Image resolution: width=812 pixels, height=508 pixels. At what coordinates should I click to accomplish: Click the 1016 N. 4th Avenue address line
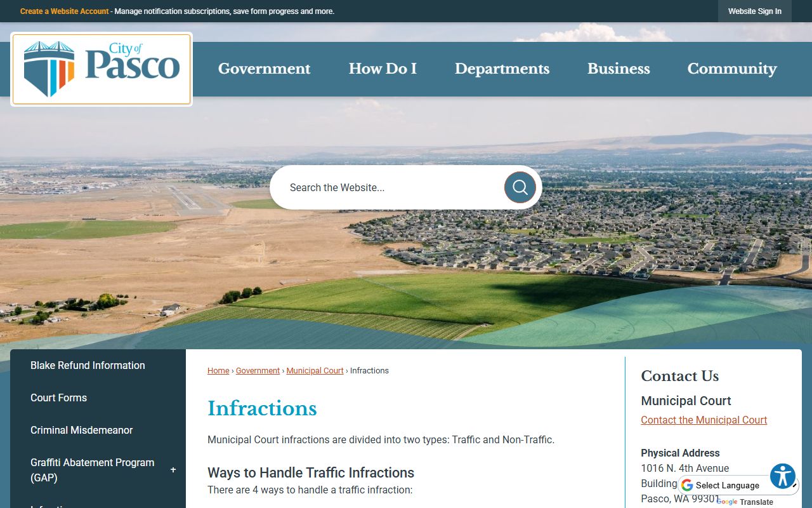tap(685, 468)
